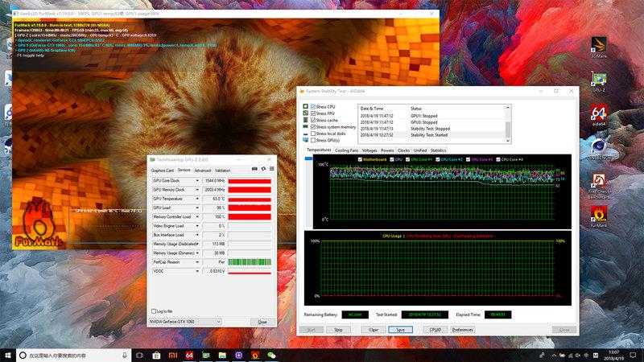Select the 'Stability Test: Started' log row

[432, 135]
